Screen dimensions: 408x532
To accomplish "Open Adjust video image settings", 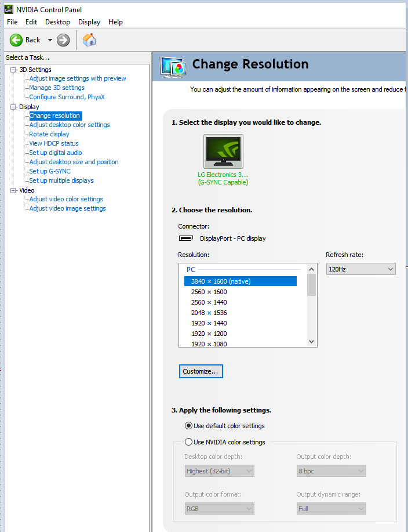I will pyautogui.click(x=67, y=208).
